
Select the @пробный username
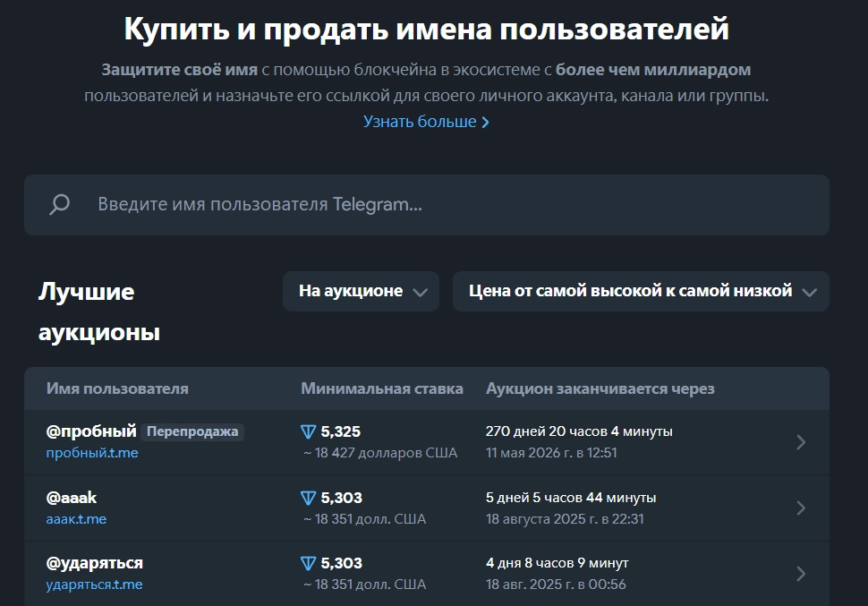click(91, 431)
